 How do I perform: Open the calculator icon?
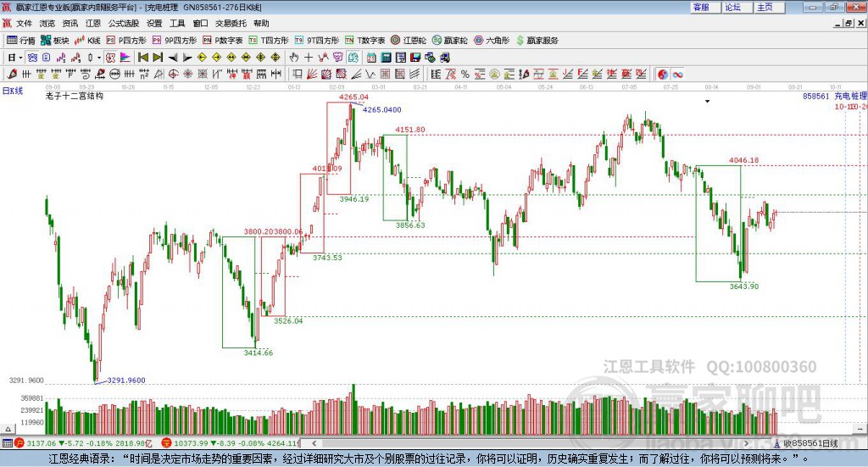click(x=387, y=58)
